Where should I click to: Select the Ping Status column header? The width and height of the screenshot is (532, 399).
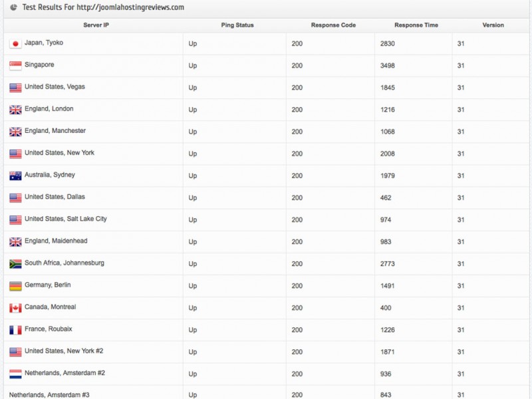click(x=237, y=25)
